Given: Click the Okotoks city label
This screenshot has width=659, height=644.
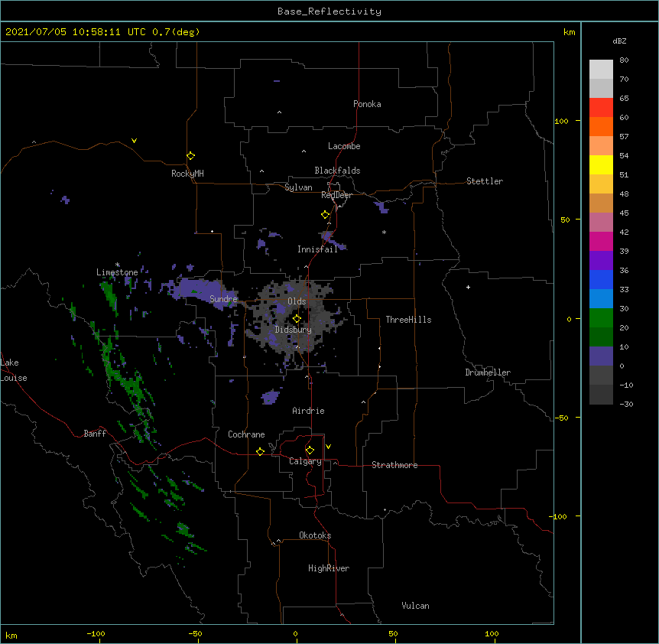Looking at the screenshot, I should [315, 535].
